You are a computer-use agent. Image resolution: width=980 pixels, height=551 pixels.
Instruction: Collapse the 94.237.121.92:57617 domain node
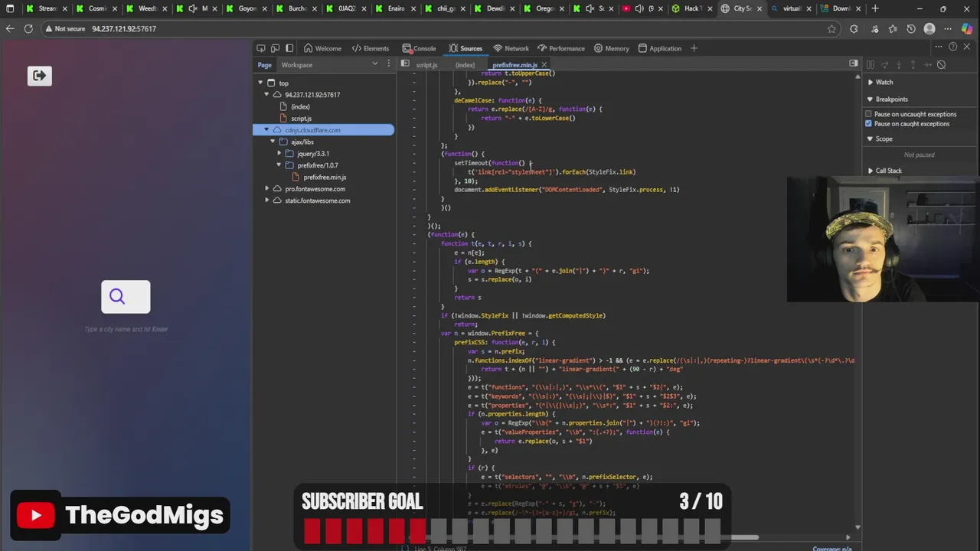tap(266, 95)
